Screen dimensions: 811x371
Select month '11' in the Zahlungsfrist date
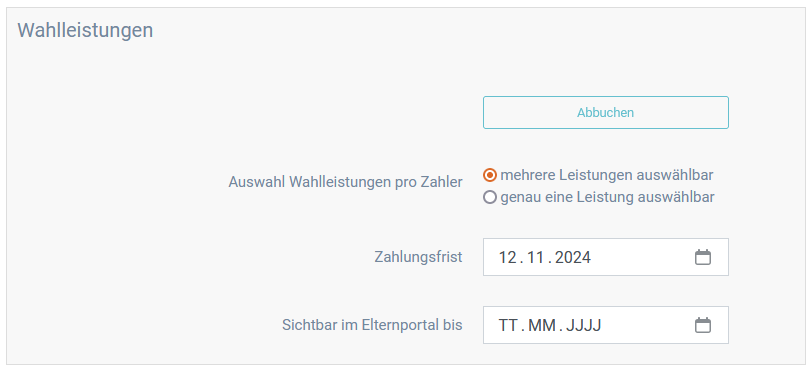[538, 257]
